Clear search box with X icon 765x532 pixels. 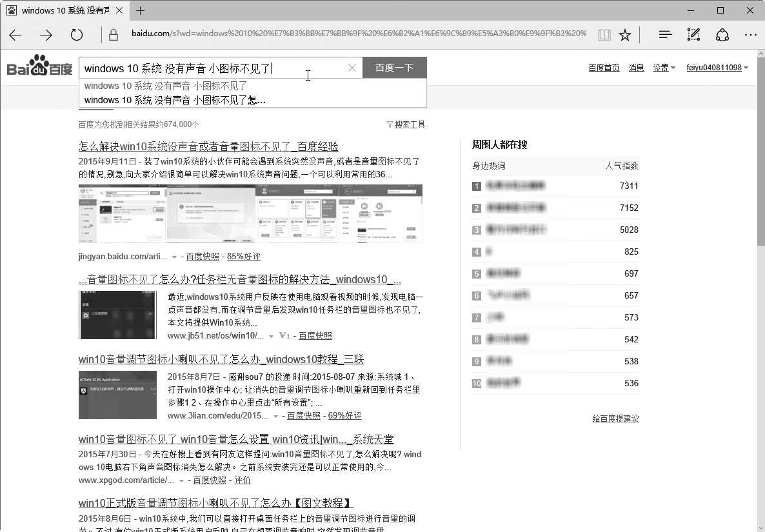(352, 68)
